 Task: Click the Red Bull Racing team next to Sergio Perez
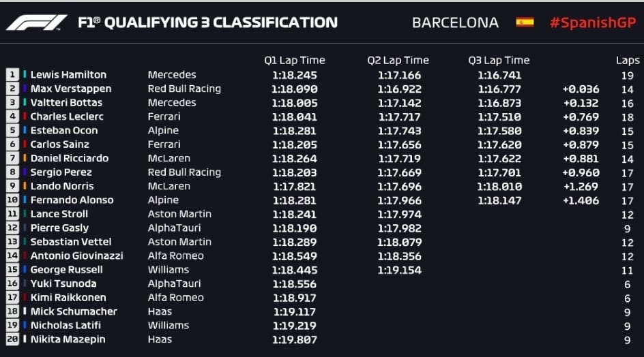click(x=184, y=172)
